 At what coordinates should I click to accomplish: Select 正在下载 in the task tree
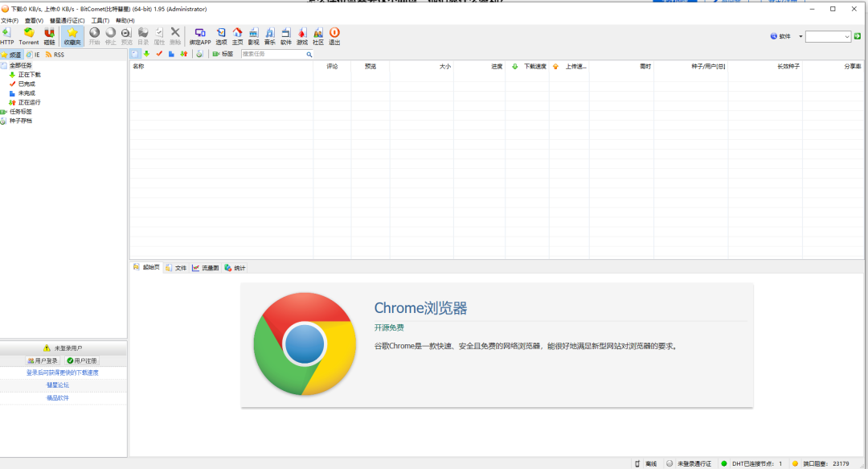click(30, 75)
